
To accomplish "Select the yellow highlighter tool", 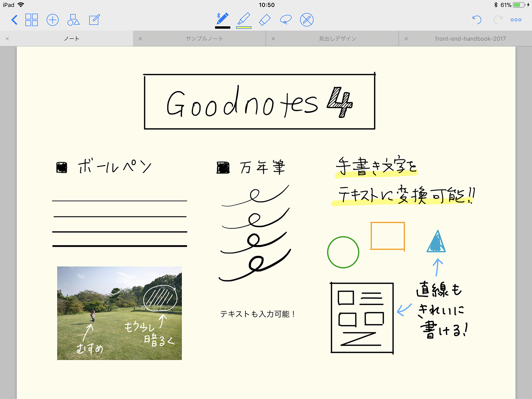I will [244, 19].
